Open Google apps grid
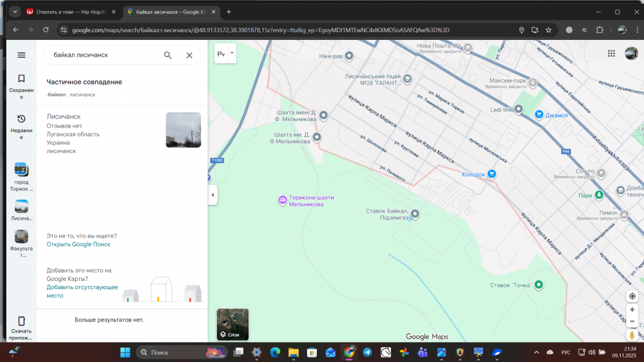 click(611, 53)
